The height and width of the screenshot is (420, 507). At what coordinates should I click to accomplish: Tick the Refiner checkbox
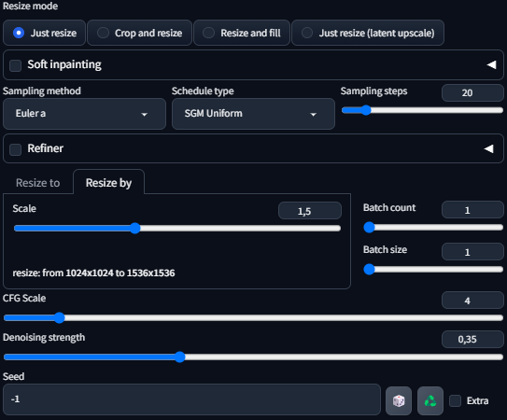[16, 149]
